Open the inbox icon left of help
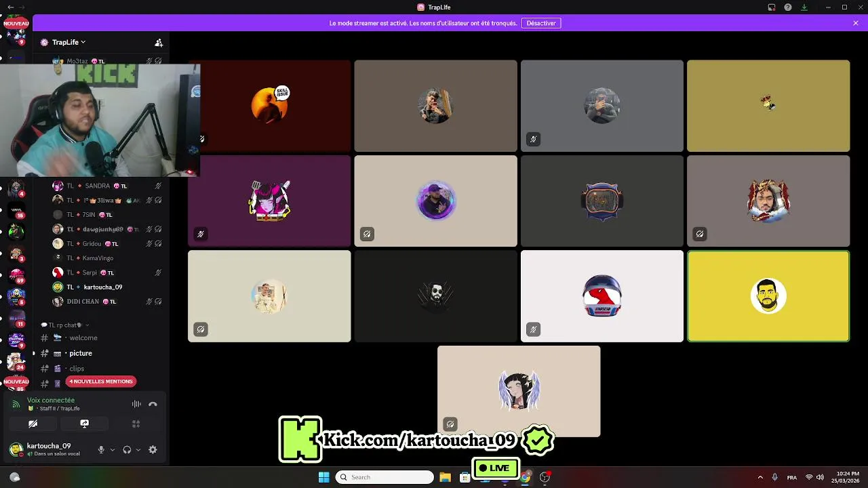 pos(772,7)
